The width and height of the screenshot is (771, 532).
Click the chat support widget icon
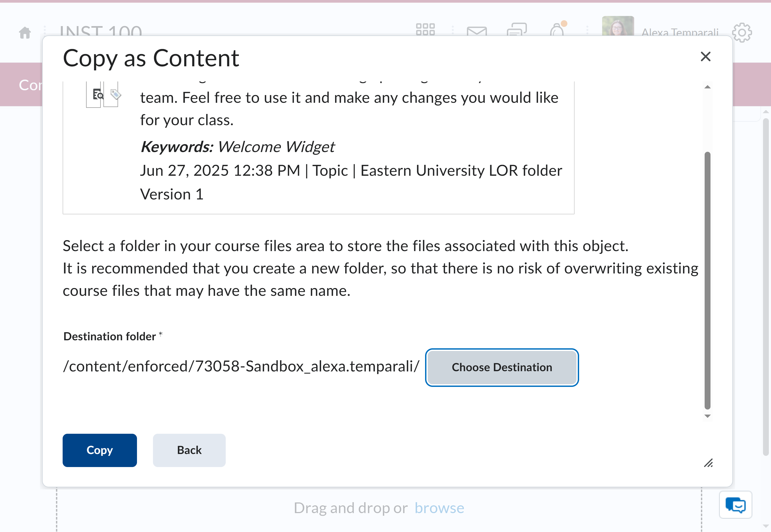coord(735,505)
